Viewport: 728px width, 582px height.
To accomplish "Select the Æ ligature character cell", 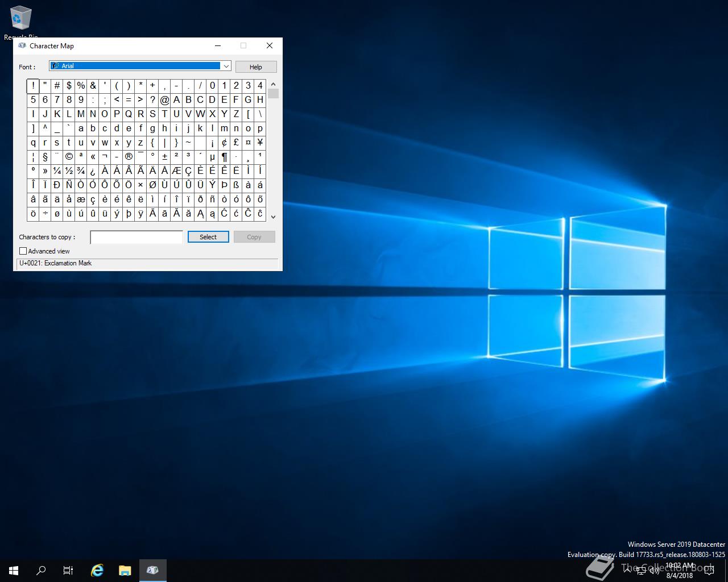I will [176, 171].
